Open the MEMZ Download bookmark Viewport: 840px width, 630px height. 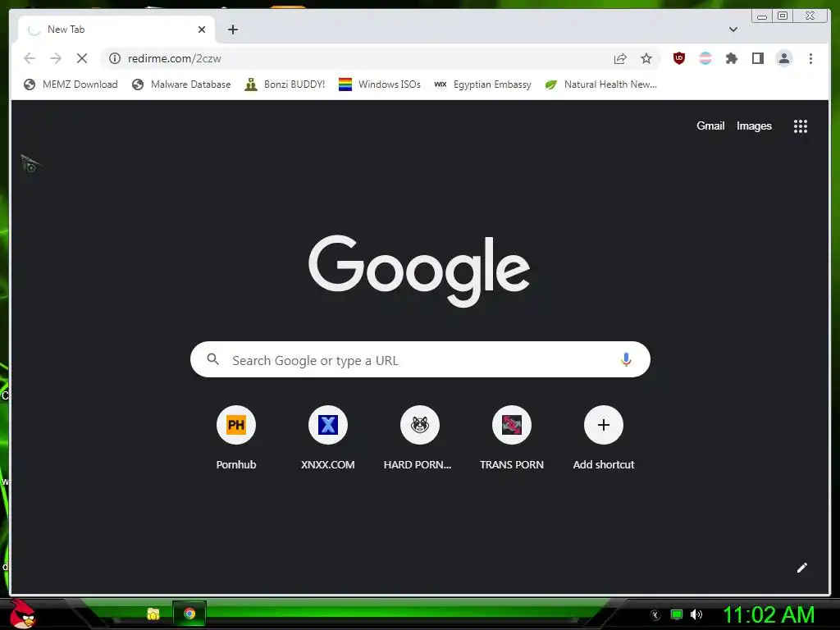(x=71, y=84)
